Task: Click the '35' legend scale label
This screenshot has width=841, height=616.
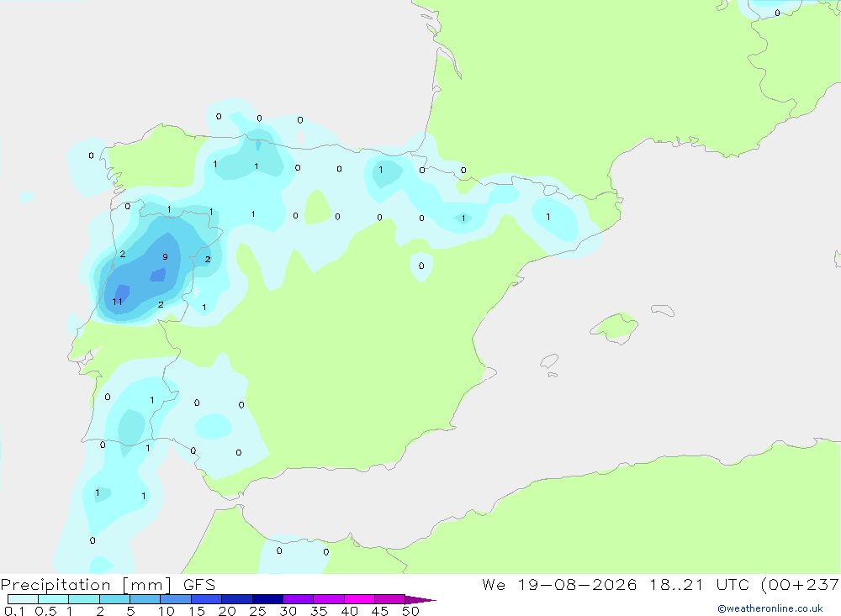Action: click(319, 611)
